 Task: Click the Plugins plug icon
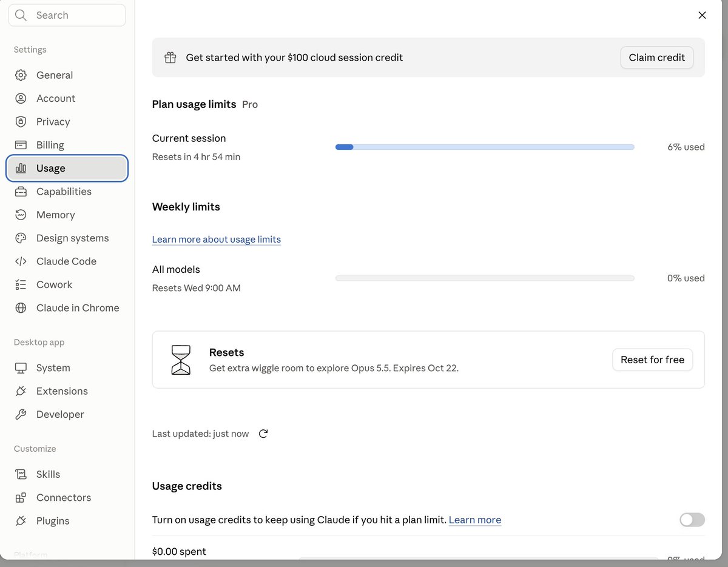pos(21,521)
